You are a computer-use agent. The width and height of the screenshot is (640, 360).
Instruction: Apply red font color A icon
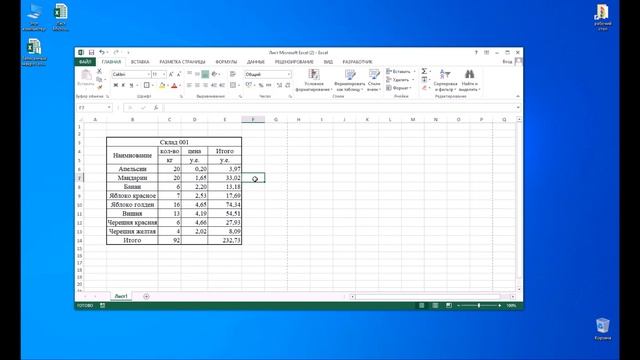[174, 85]
